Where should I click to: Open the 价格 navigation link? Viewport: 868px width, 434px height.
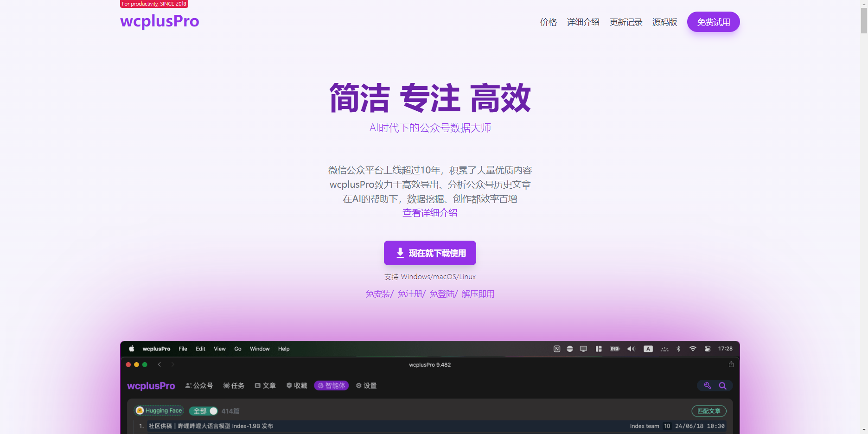coord(548,22)
